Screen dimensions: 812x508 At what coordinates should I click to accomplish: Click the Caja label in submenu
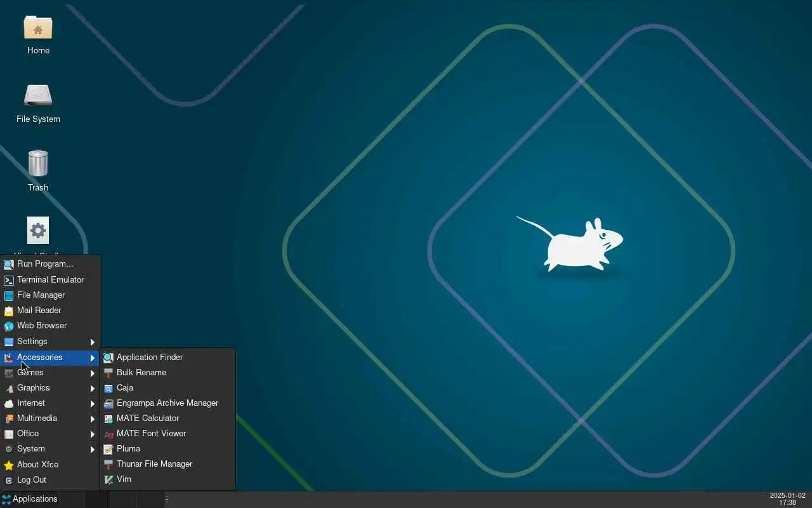(x=125, y=388)
